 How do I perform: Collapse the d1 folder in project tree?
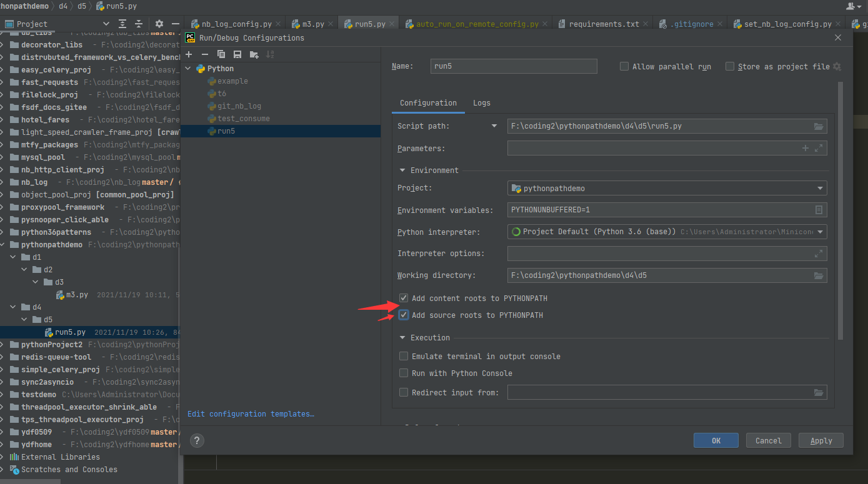point(12,257)
